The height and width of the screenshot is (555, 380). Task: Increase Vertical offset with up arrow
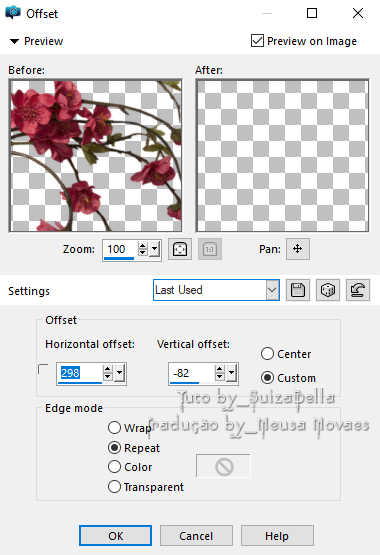(x=219, y=369)
